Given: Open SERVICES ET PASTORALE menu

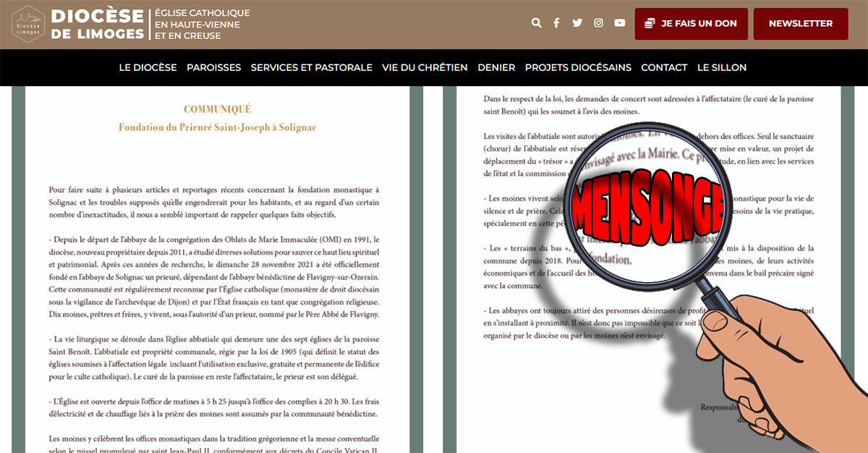Looking at the screenshot, I should point(311,67).
